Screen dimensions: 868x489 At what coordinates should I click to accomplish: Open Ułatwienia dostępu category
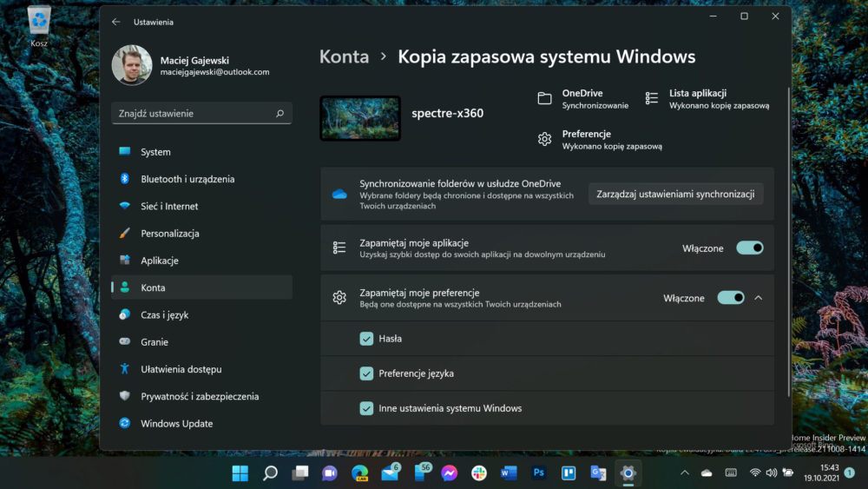pyautogui.click(x=201, y=369)
